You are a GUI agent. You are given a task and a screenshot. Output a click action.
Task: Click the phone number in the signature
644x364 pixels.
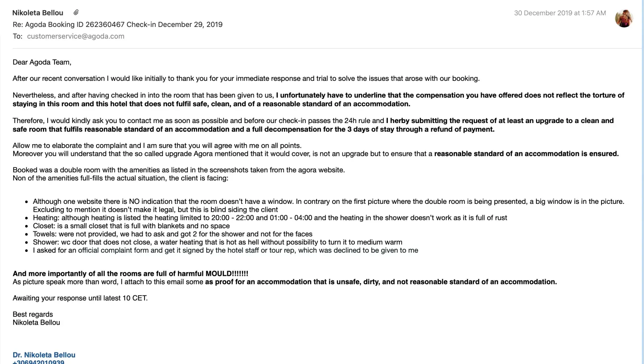click(39, 362)
